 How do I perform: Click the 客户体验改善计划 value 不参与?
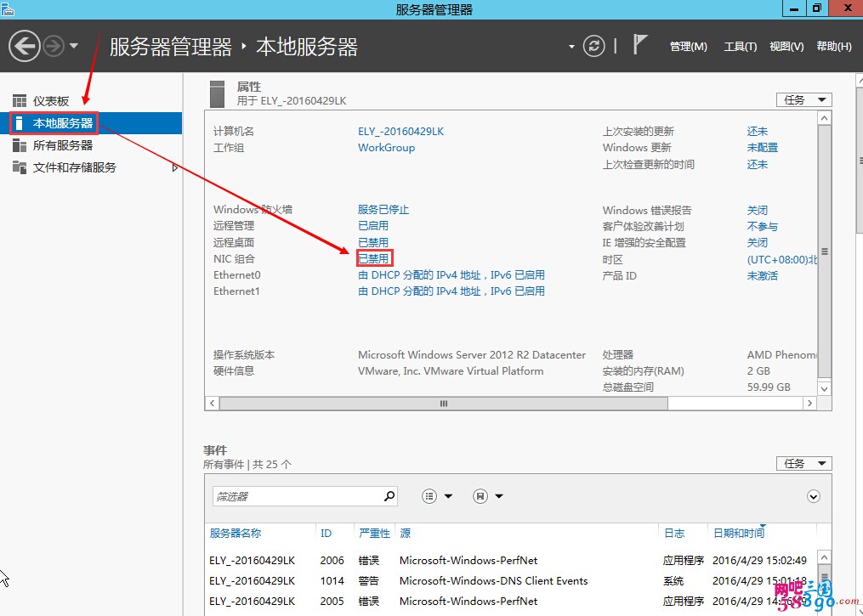[x=763, y=226]
